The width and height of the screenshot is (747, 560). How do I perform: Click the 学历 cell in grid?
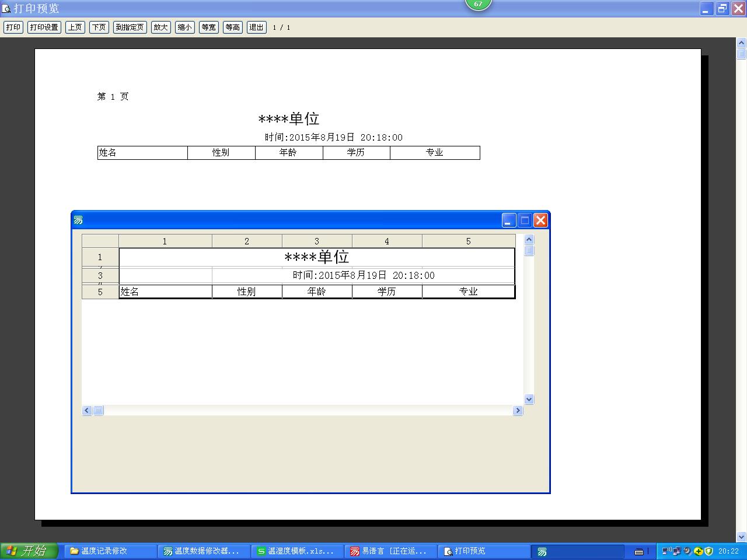pyautogui.click(x=387, y=292)
